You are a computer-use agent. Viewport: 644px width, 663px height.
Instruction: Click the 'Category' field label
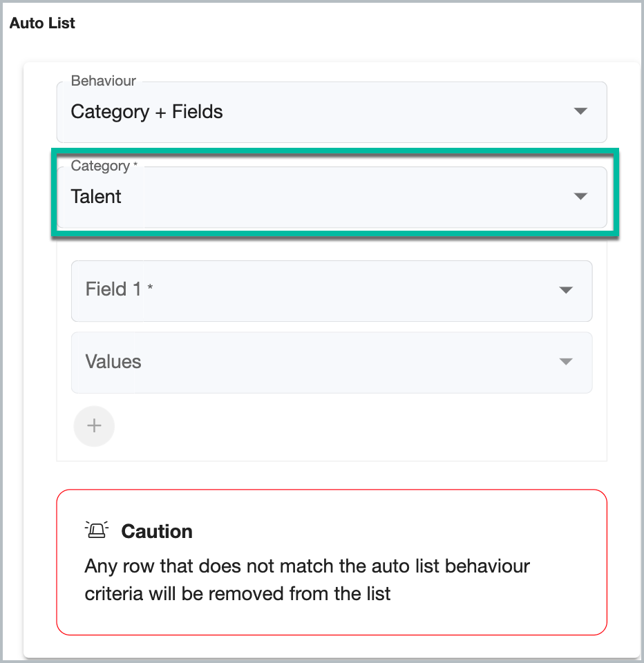[x=100, y=166]
